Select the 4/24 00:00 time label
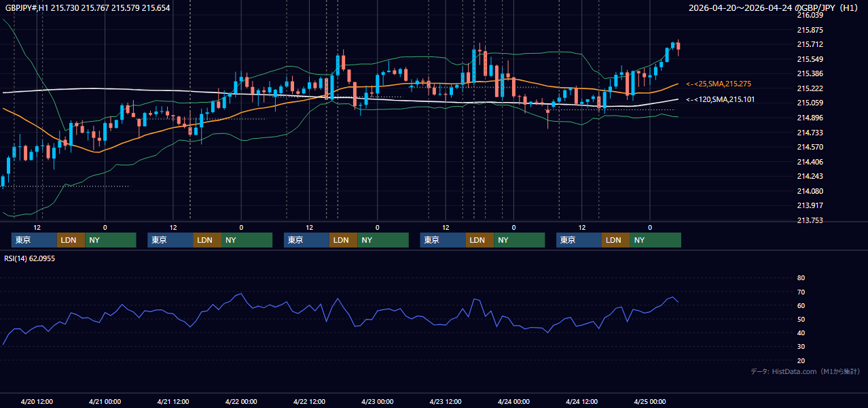868x408 pixels. pyautogui.click(x=513, y=402)
